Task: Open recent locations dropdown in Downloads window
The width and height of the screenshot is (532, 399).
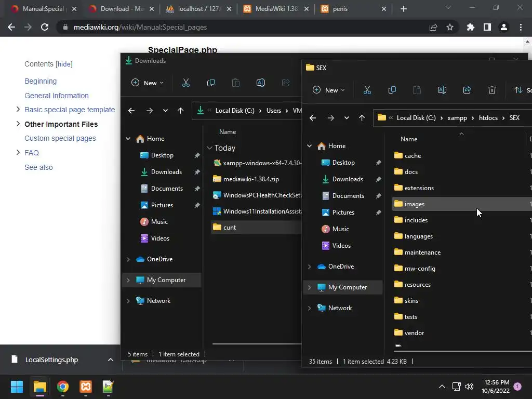Action: click(165, 111)
